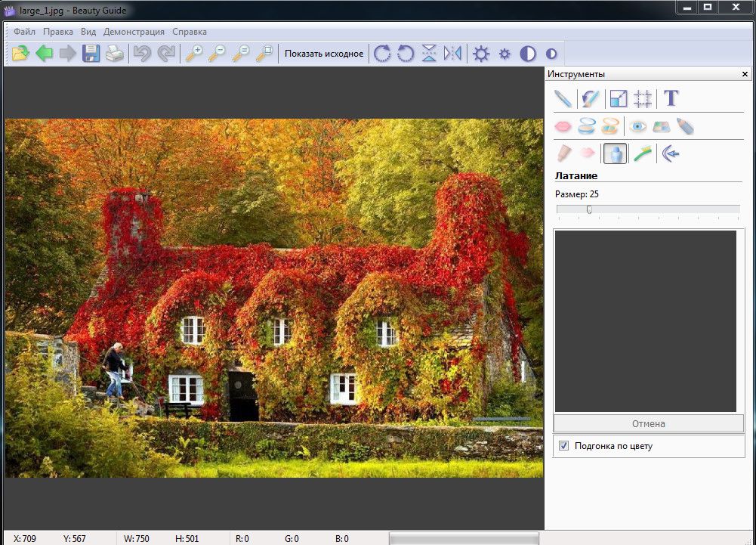Click the 'Размер: 25' label

point(577,194)
